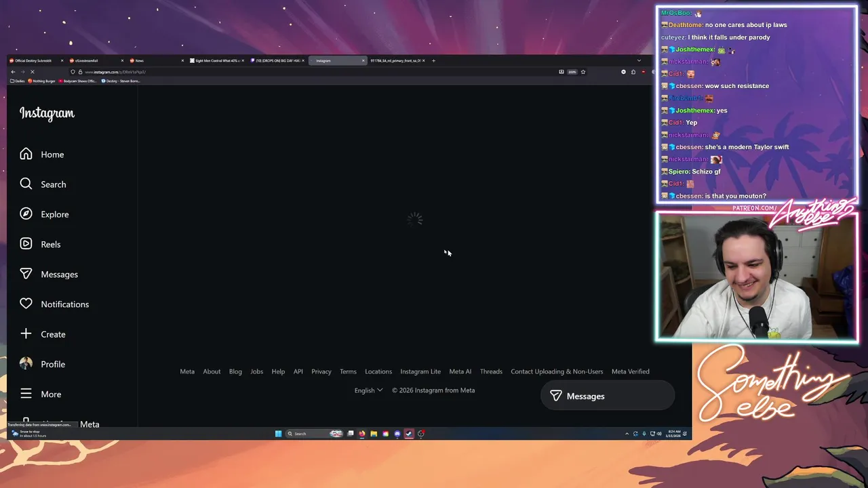The height and width of the screenshot is (488, 868).
Task: Click the Locations footer link
Action: click(x=378, y=371)
